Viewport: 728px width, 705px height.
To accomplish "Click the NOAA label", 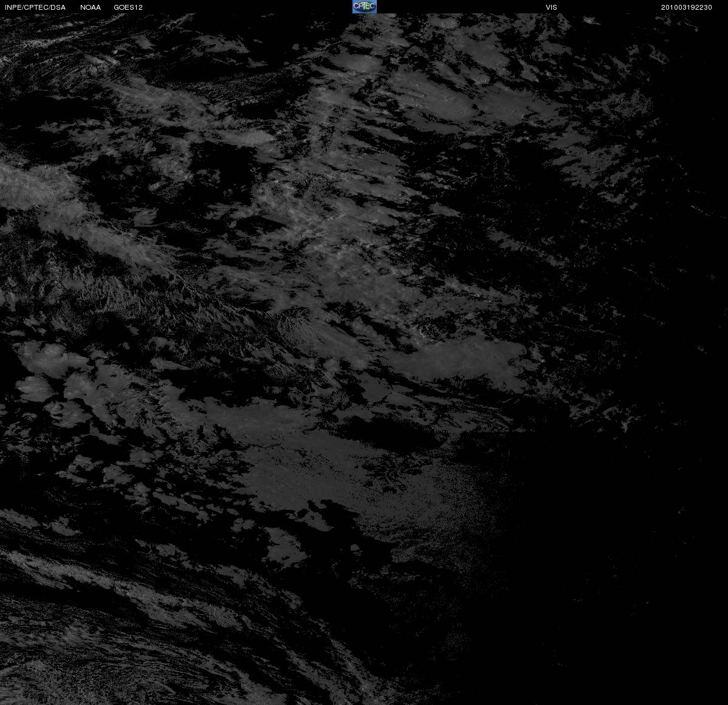I will (91, 7).
